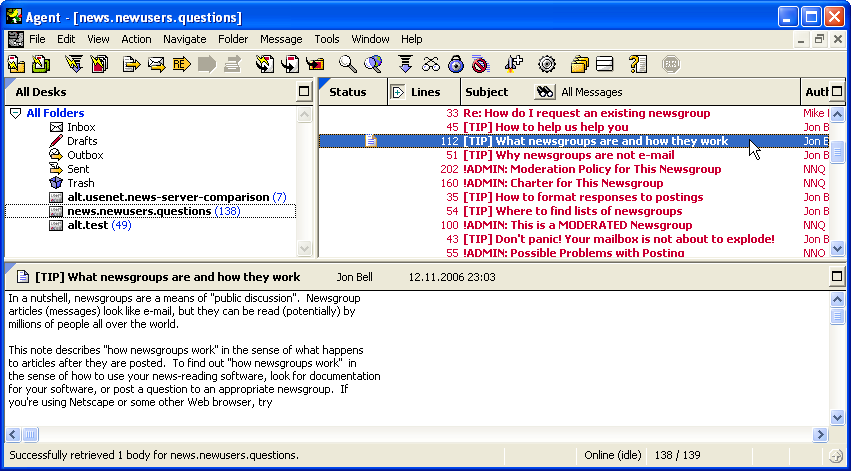Collapse the All Folders tree node
The image size is (851, 471).
point(15,114)
